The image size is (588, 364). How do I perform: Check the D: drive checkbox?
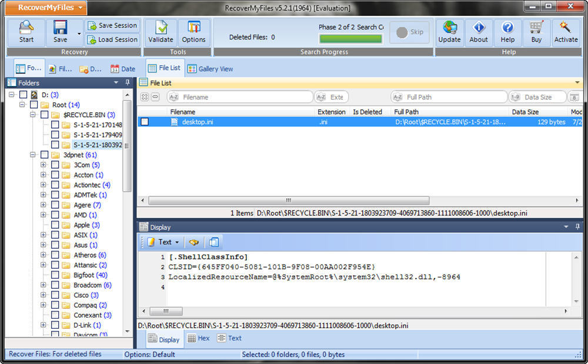click(24, 95)
